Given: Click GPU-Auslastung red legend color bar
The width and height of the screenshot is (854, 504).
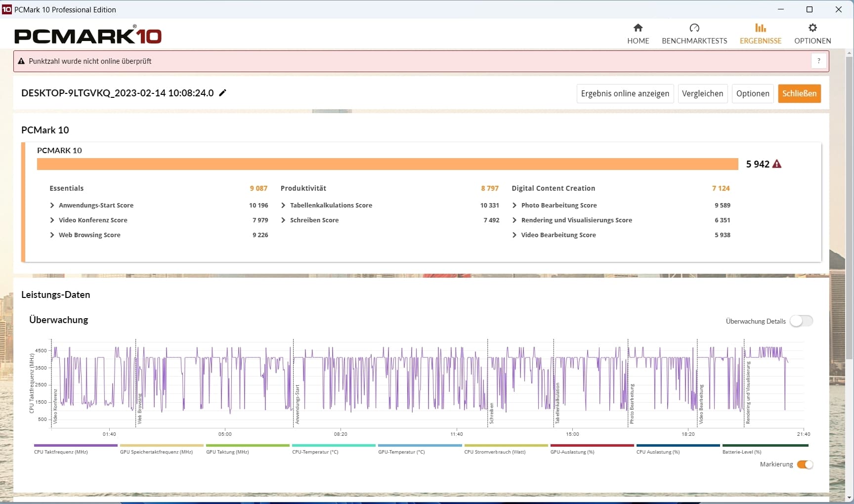Looking at the screenshot, I should [x=592, y=445].
